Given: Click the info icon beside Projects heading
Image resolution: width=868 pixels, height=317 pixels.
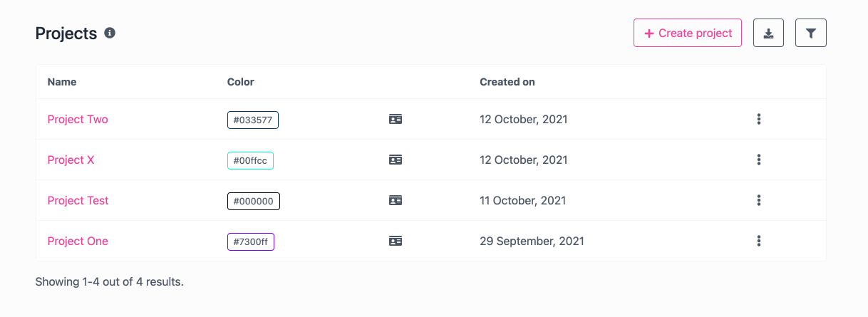Looking at the screenshot, I should tap(110, 33).
